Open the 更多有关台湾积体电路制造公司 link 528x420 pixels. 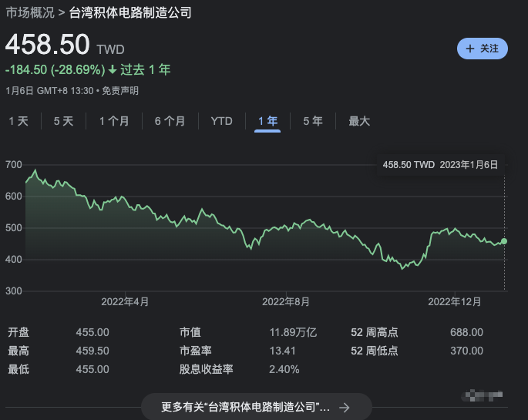257,407
